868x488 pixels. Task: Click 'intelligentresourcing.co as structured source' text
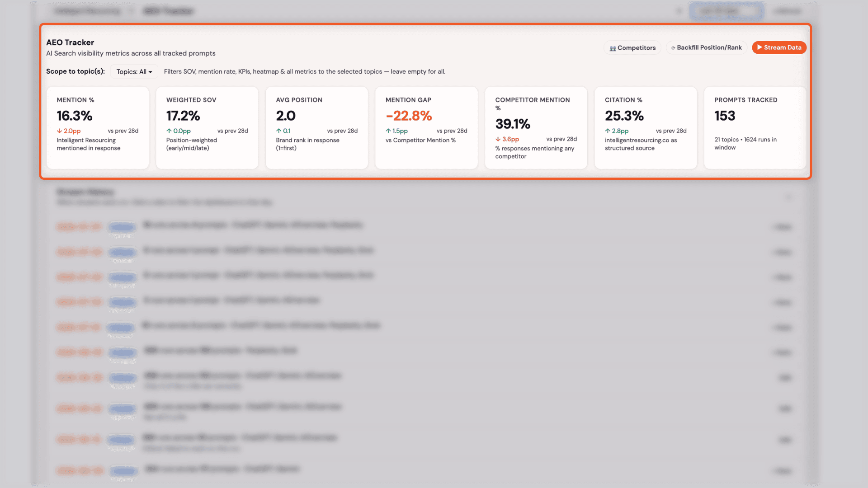click(641, 144)
